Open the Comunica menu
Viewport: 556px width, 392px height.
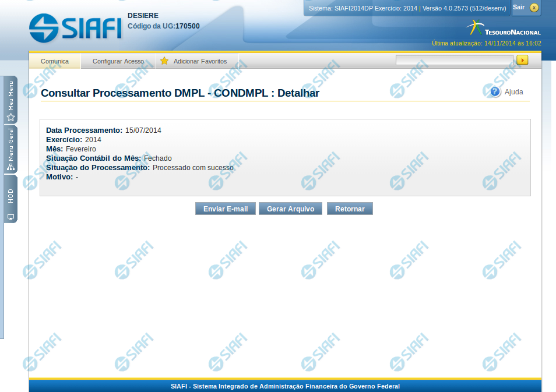[55, 61]
